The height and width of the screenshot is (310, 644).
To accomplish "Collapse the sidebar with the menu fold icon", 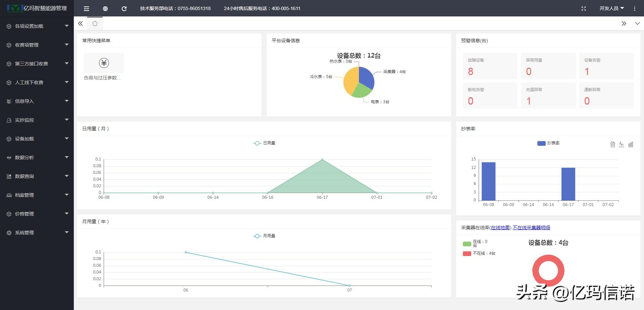I will pyautogui.click(x=87, y=9).
